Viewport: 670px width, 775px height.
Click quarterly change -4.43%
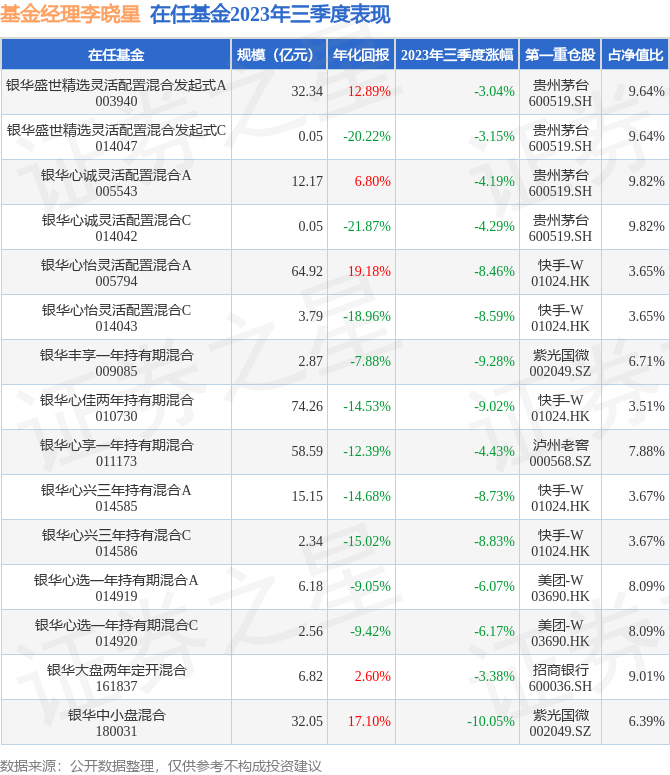point(495,451)
